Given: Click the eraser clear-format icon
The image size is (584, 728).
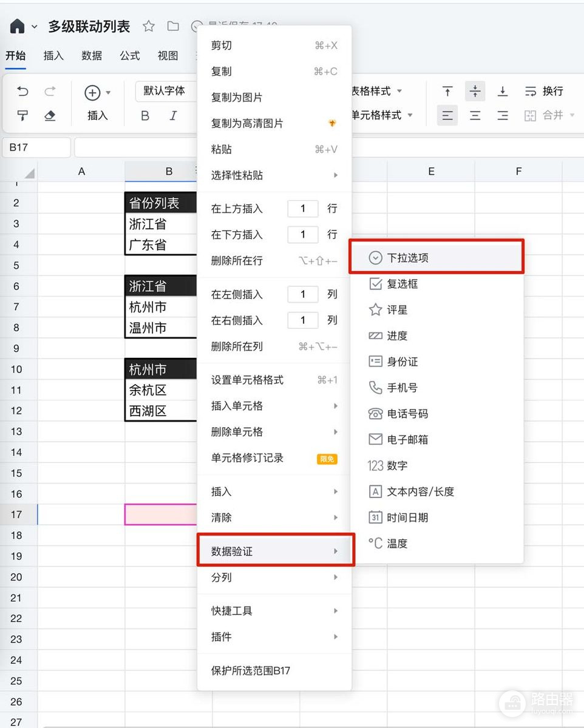Looking at the screenshot, I should tap(50, 115).
